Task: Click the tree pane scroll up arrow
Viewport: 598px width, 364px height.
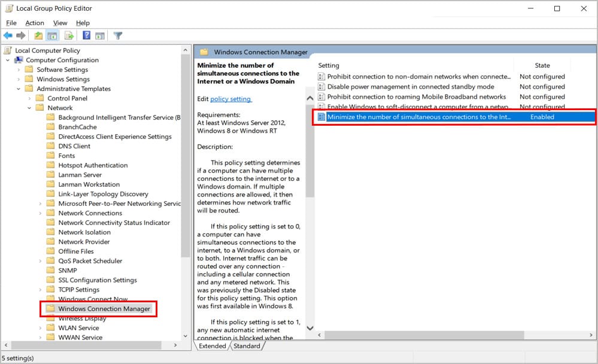Action: [x=186, y=50]
